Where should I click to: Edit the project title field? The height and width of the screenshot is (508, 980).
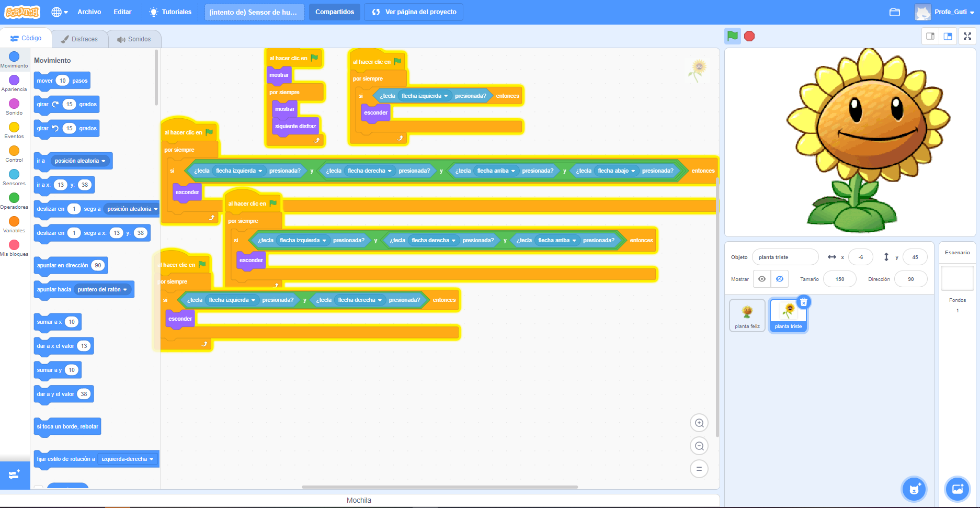point(254,12)
